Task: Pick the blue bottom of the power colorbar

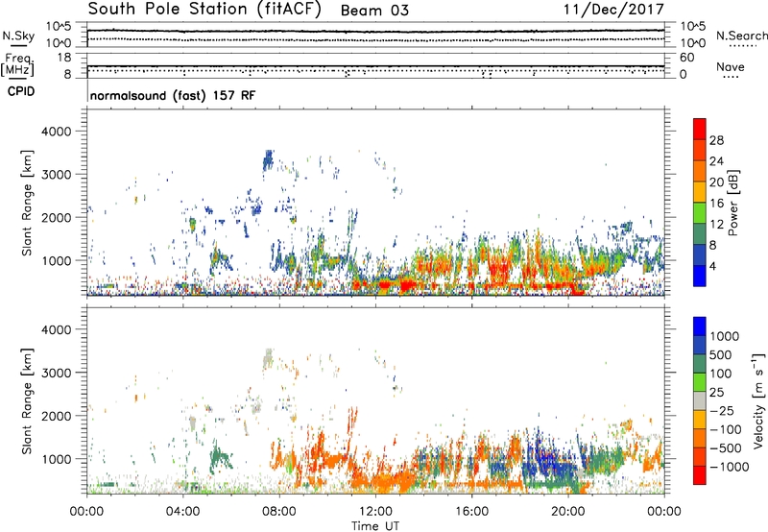Action: [x=700, y=277]
